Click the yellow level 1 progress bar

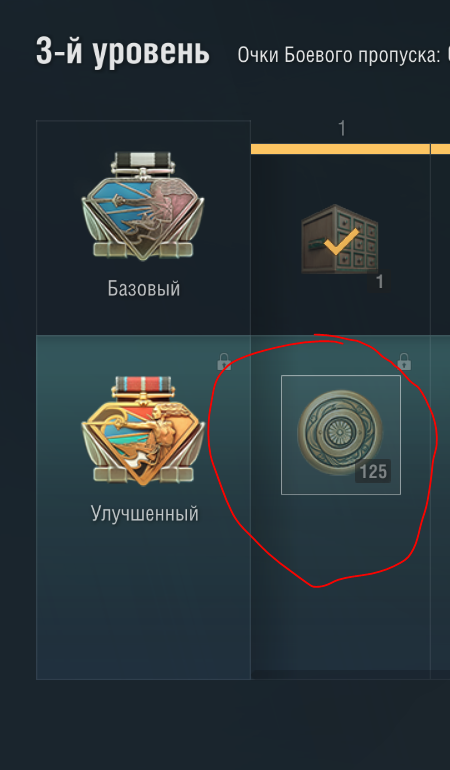coord(340,149)
